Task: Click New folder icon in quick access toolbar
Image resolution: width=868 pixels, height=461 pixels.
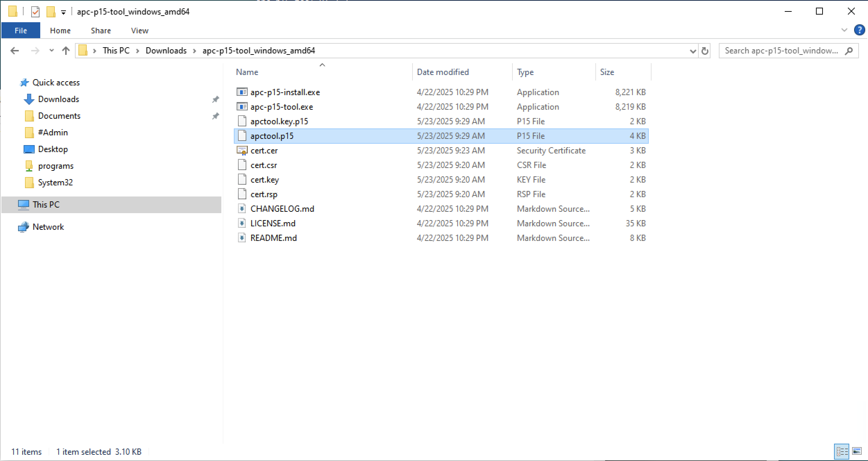Action: pyautogui.click(x=51, y=12)
